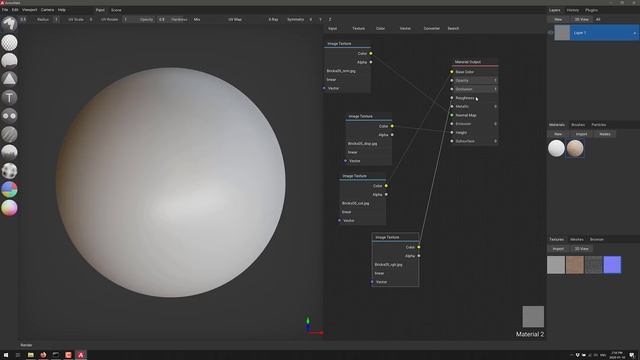The width and height of the screenshot is (640, 360).
Task: Open the notification center in system tray
Action: coord(632,355)
